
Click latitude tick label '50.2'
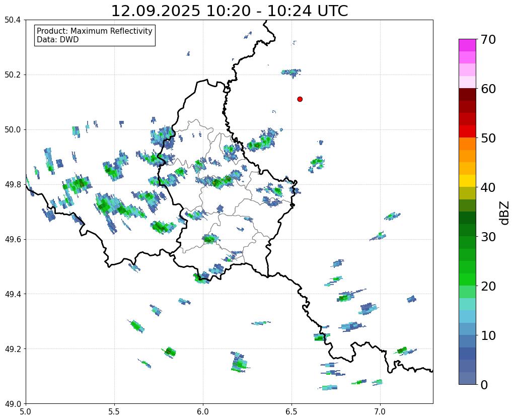tap(13, 75)
